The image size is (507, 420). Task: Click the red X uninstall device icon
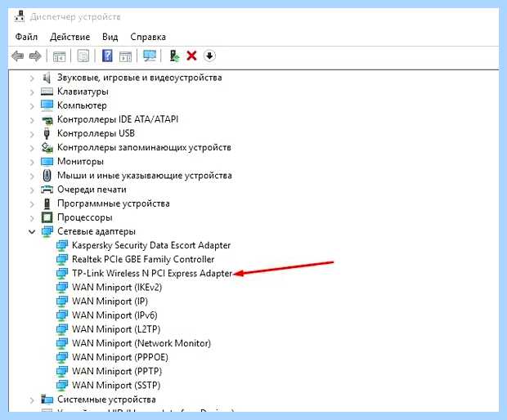coord(191,56)
